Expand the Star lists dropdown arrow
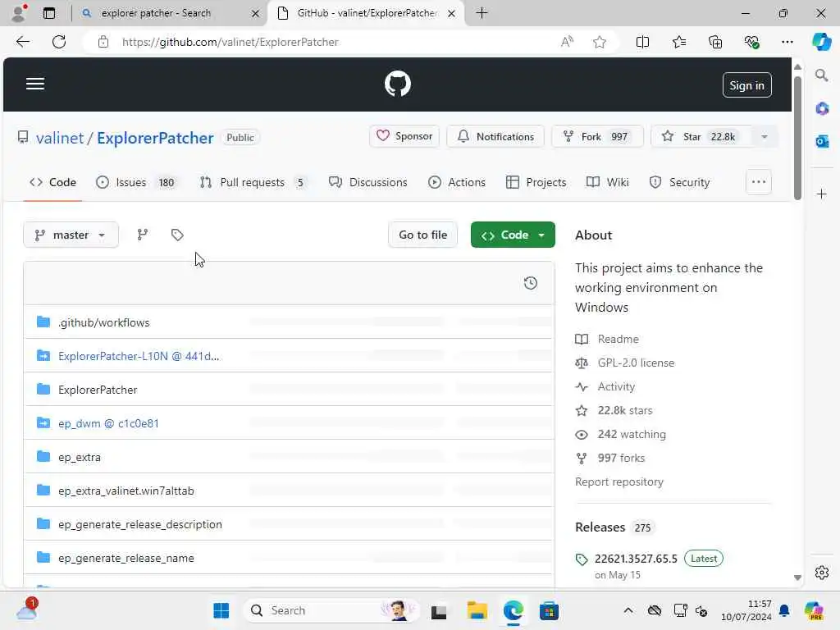Screen dimensions: 840x630 click(765, 137)
